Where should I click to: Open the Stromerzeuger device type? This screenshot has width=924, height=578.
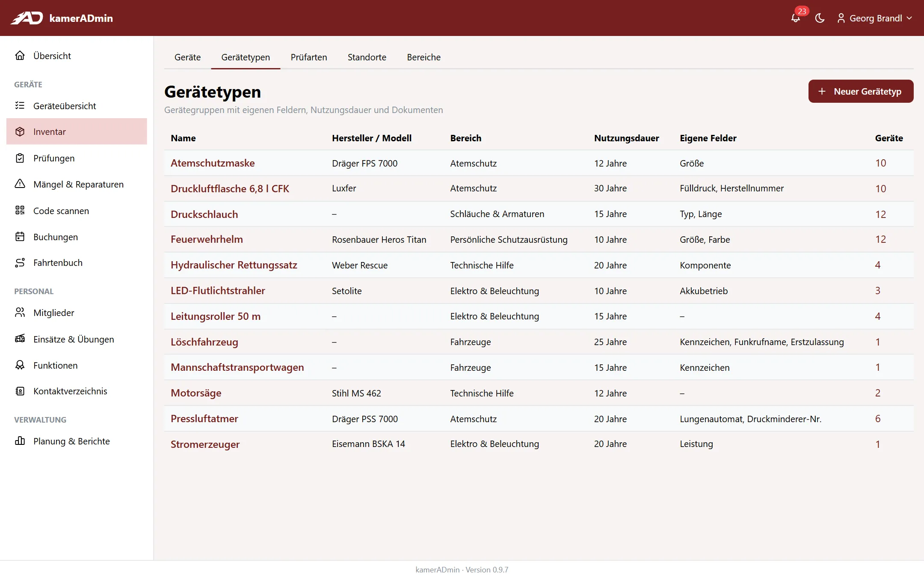205,444
